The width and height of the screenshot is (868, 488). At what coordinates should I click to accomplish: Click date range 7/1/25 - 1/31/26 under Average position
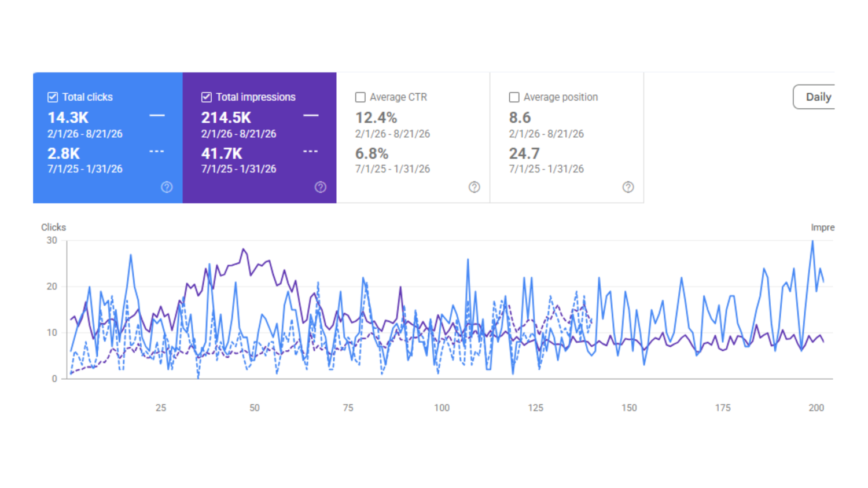546,169
